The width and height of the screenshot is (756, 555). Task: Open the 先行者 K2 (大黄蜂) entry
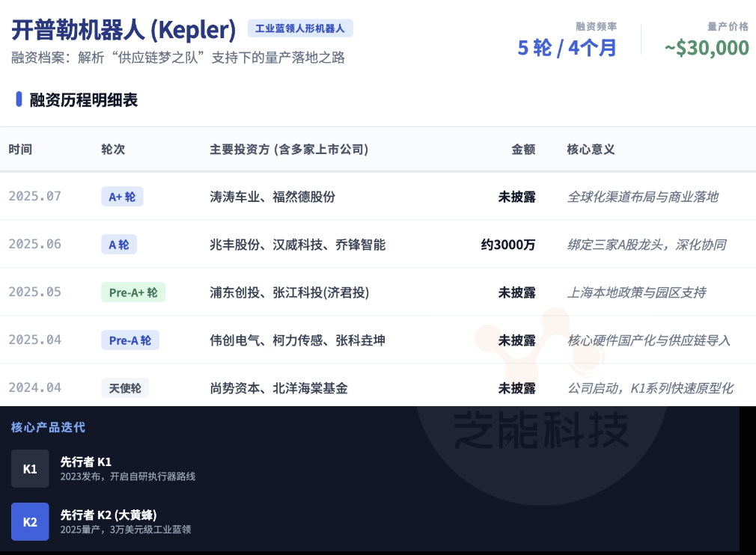(x=109, y=515)
